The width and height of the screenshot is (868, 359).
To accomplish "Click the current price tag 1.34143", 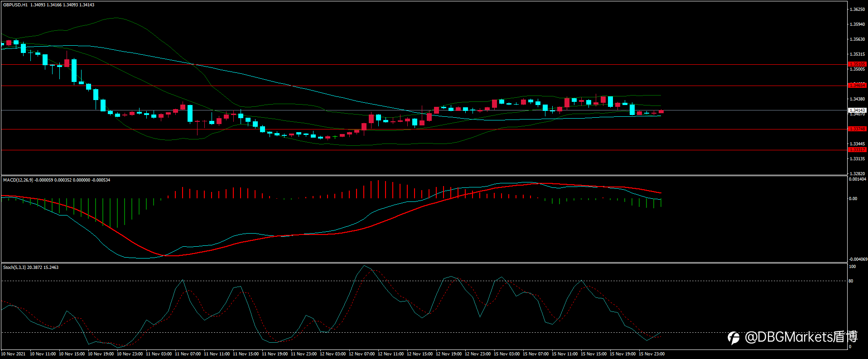I will pos(857,110).
